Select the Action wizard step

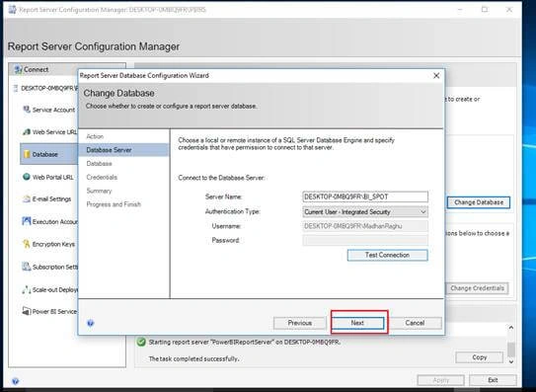point(95,136)
